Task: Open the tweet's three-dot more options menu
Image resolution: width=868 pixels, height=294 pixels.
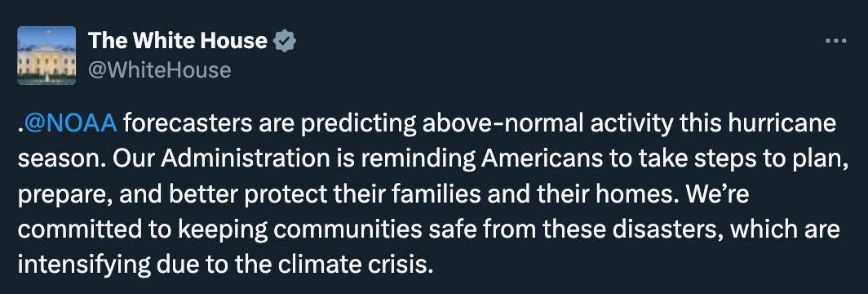Action: [x=836, y=41]
